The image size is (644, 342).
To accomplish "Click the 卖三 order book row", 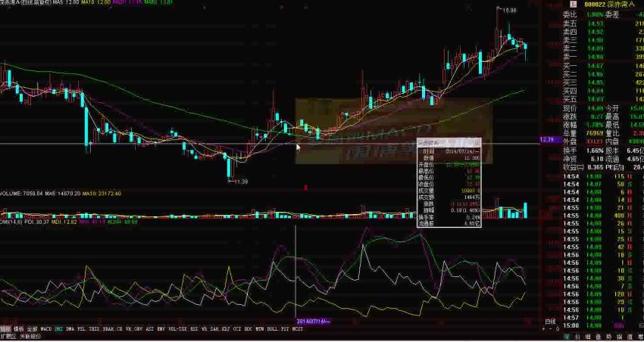I will [x=603, y=40].
